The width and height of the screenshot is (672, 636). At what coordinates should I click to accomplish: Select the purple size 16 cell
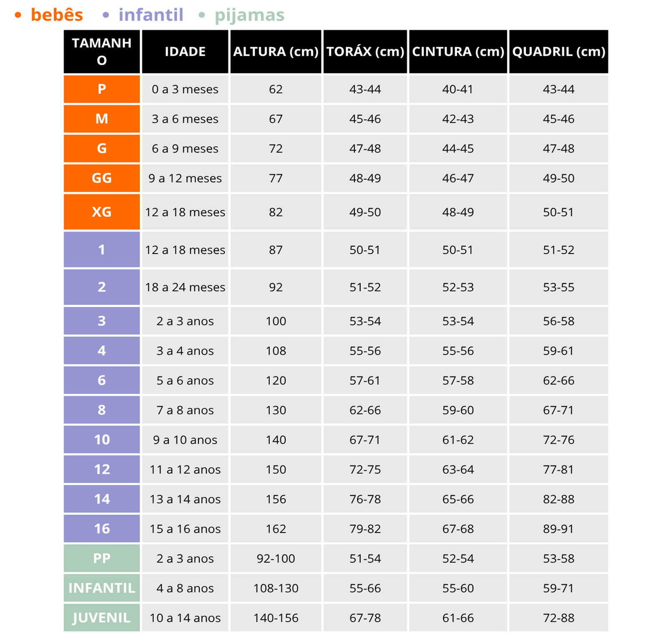coord(102,529)
